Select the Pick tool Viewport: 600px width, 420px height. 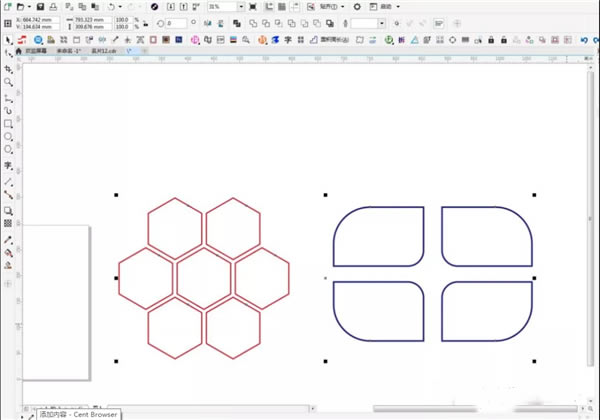pos(8,40)
